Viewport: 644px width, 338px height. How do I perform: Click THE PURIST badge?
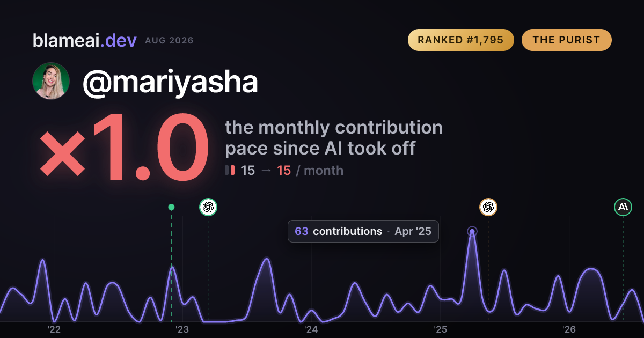coord(567,40)
